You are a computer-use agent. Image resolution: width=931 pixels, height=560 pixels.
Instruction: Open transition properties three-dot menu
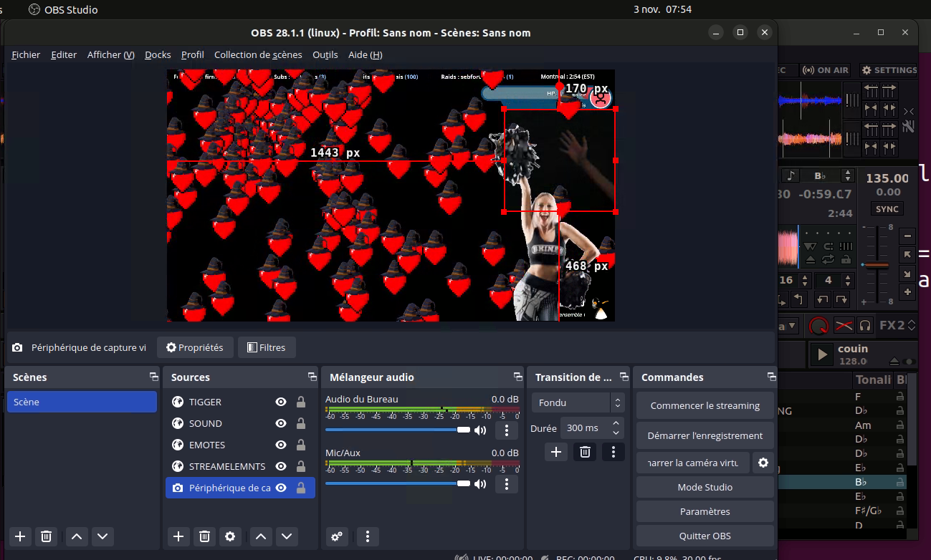pos(613,451)
